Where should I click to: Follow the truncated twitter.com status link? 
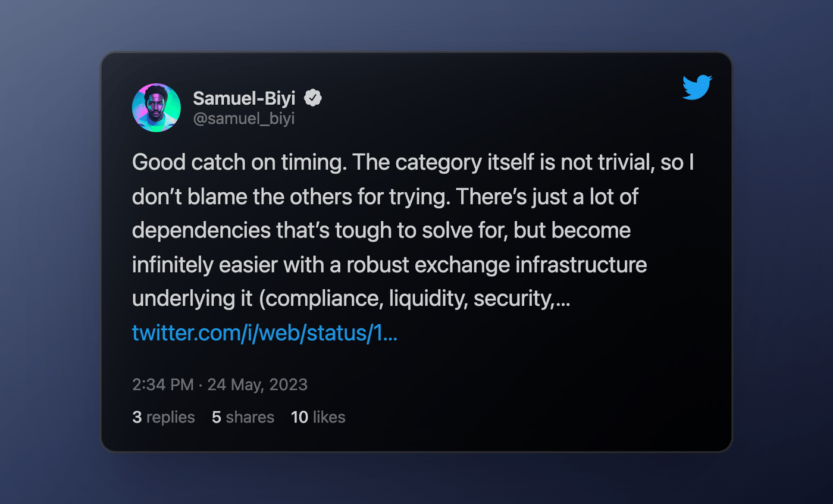pyautogui.click(x=265, y=333)
